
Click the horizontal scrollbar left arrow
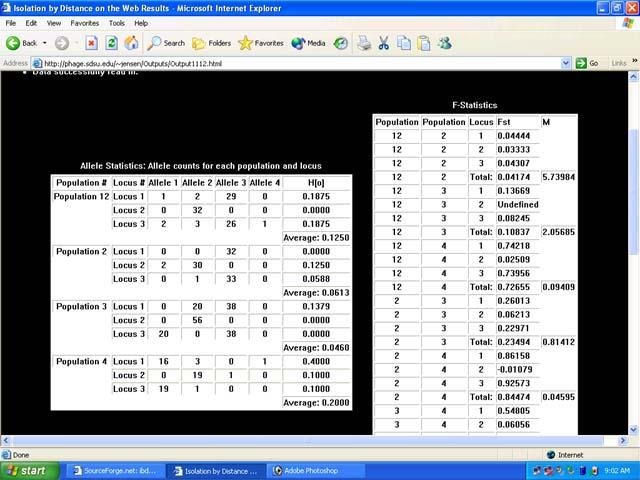[x=5, y=440]
